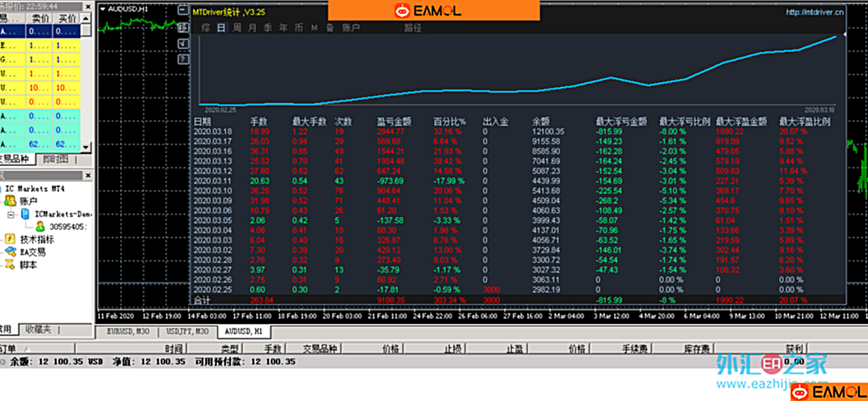Click the -973.69 loss value

[x=391, y=181]
